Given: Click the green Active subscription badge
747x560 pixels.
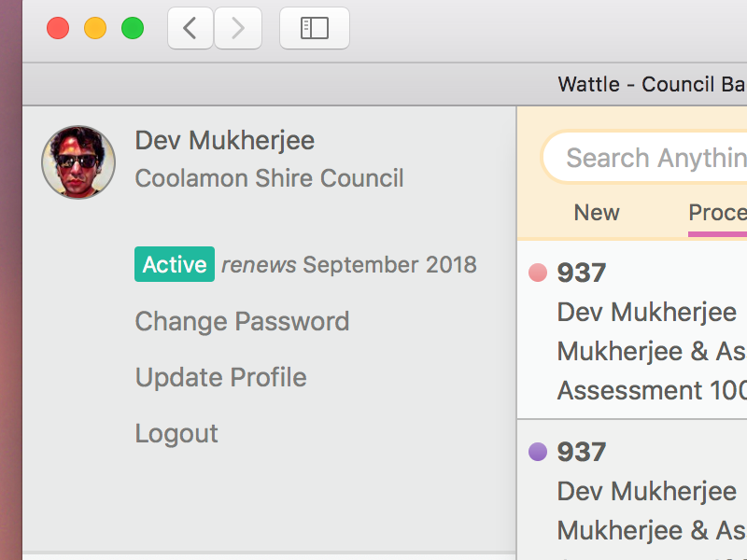Looking at the screenshot, I should (175, 264).
